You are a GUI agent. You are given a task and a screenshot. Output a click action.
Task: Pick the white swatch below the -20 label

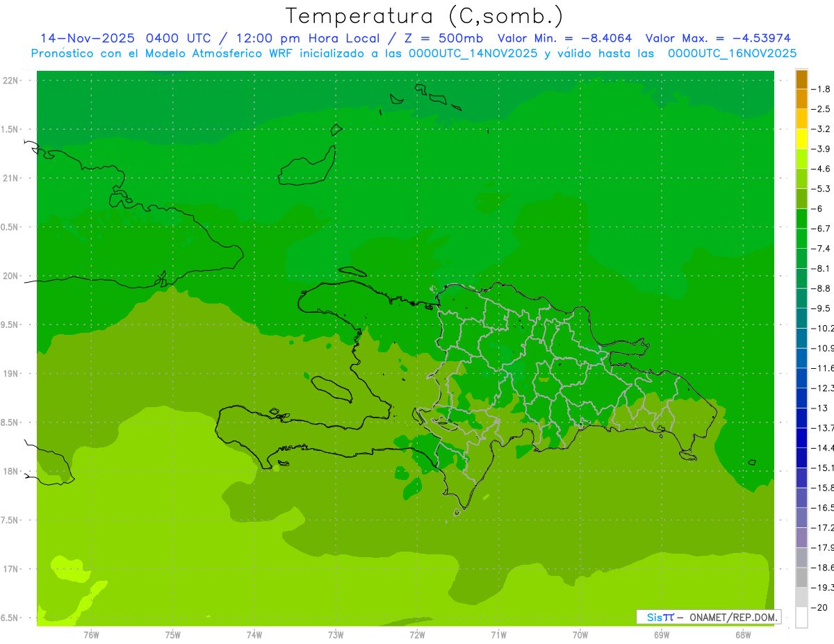click(x=801, y=618)
